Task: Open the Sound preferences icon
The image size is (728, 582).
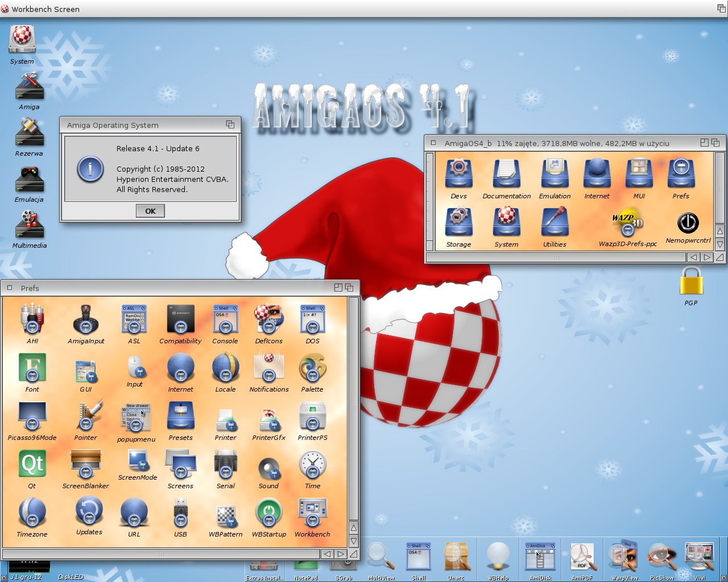Action: tap(268, 468)
